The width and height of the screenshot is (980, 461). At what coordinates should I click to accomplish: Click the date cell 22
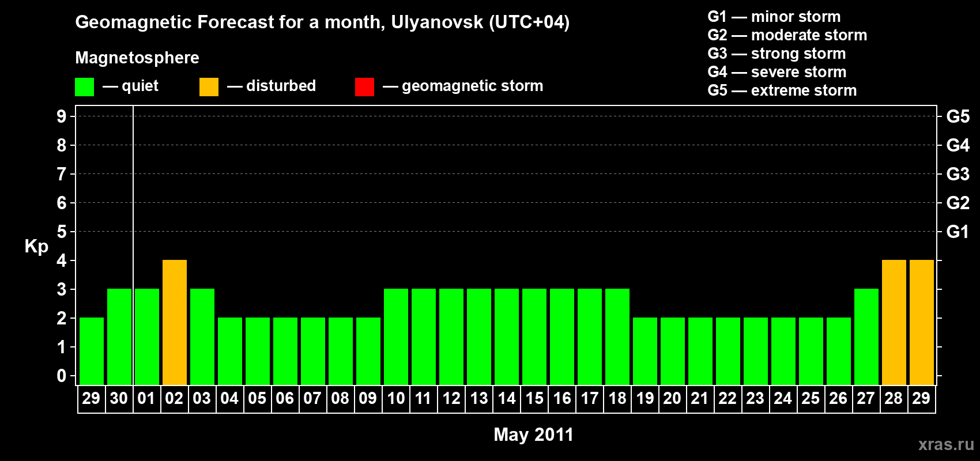click(728, 399)
